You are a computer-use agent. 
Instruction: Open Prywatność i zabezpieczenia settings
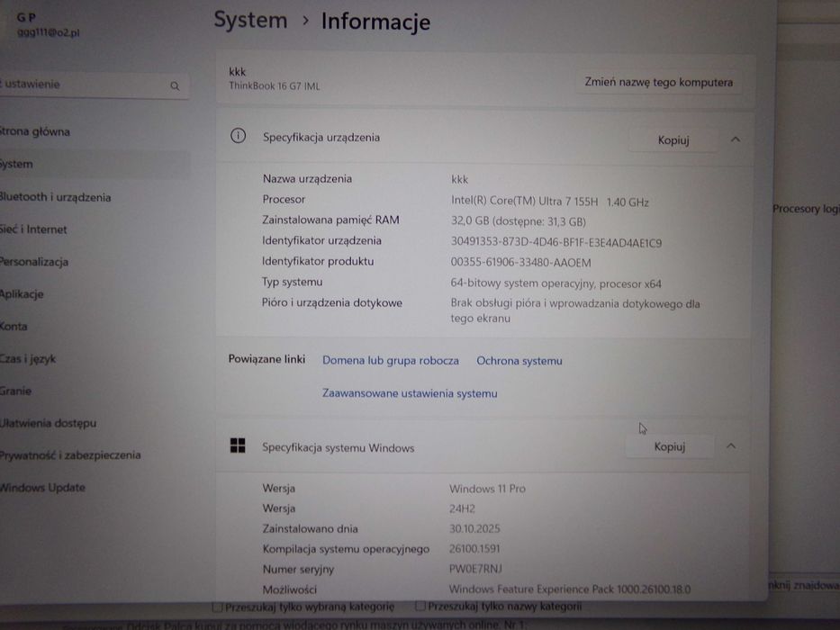coord(94,455)
